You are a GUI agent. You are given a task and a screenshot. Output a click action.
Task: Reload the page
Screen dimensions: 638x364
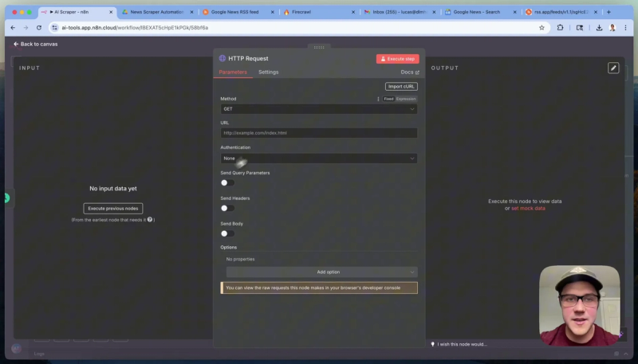pyautogui.click(x=38, y=28)
